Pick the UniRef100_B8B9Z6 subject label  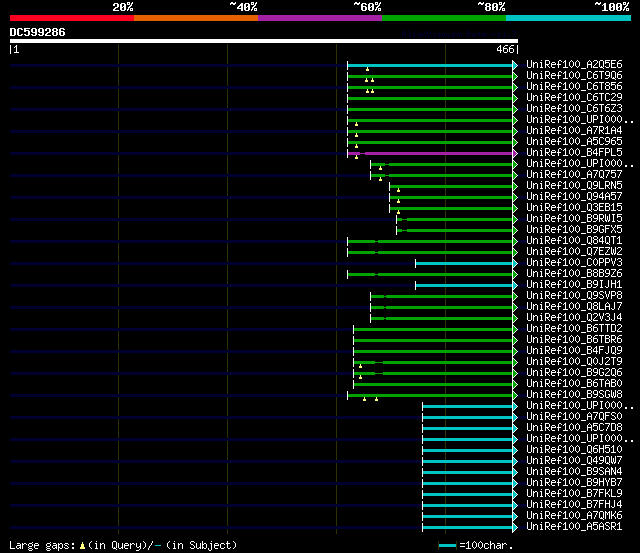pos(574,274)
